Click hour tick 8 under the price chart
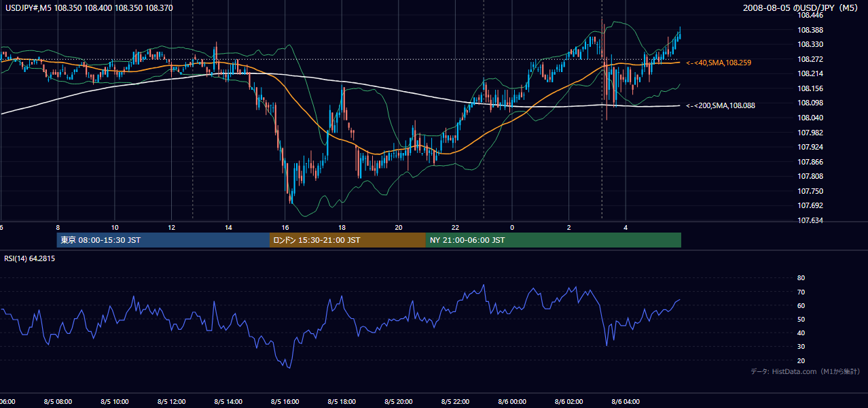 point(58,227)
